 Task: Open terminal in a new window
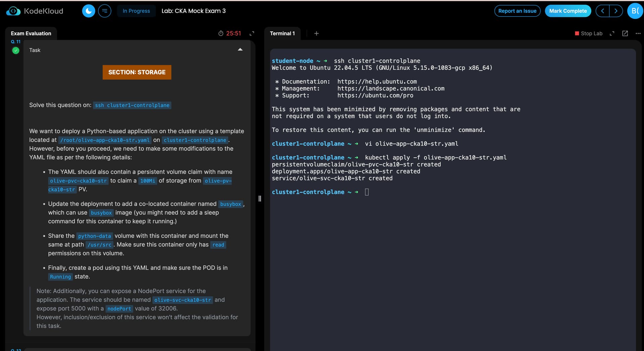tap(625, 34)
